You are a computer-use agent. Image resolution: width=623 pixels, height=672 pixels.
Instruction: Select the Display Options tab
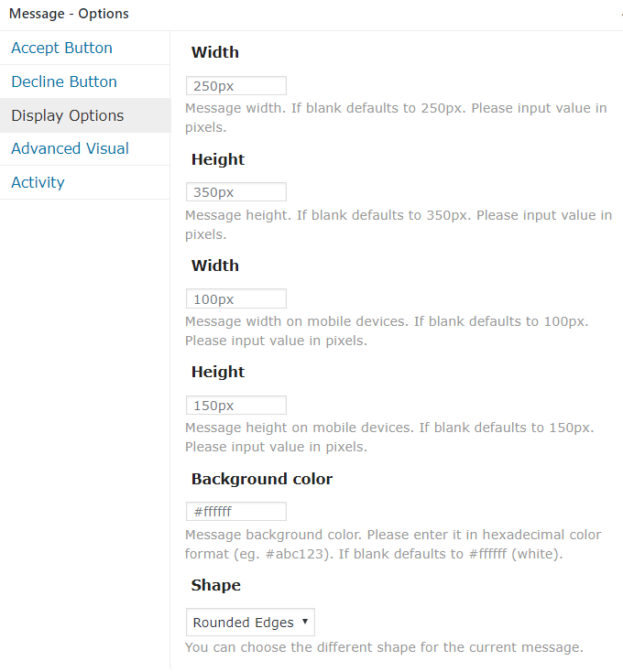68,116
